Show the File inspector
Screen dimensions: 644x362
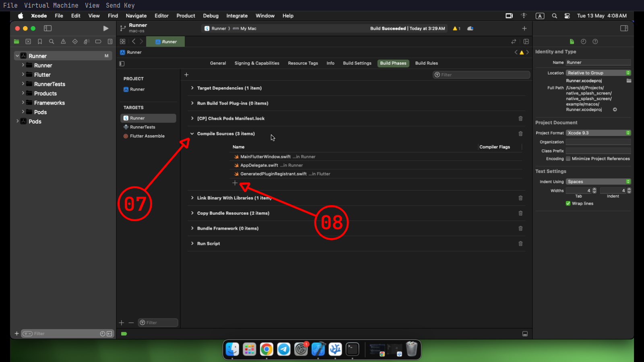(x=572, y=41)
